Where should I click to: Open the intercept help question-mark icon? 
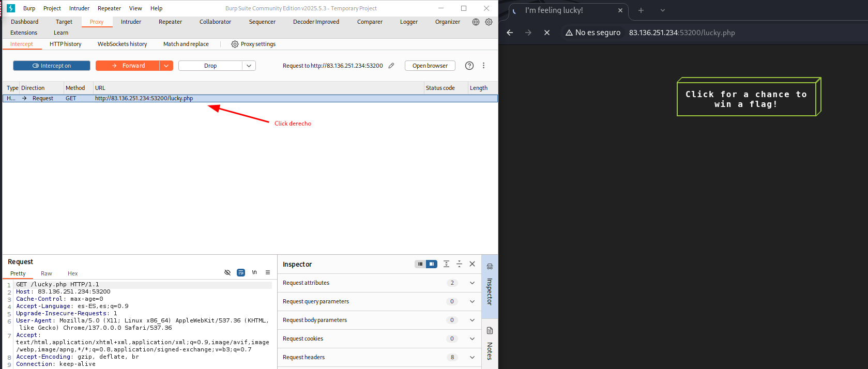coord(469,66)
